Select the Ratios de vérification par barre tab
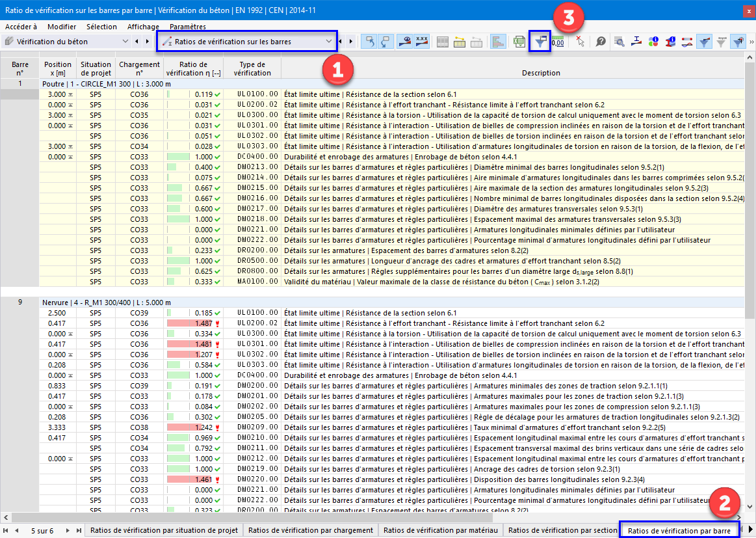This screenshot has height=538, width=756. pos(679,531)
